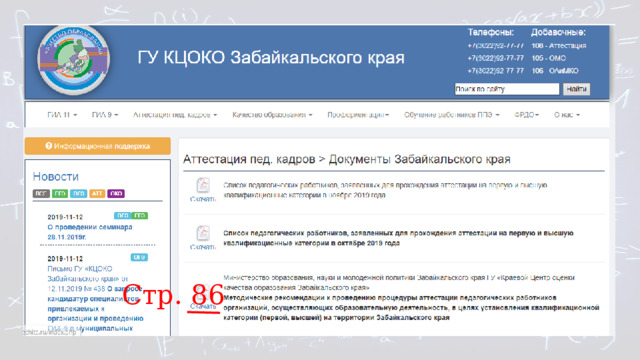Image resolution: width=640 pixels, height=360 pixels.
Task: Click the green tag on seminar news item
Action: (140, 216)
